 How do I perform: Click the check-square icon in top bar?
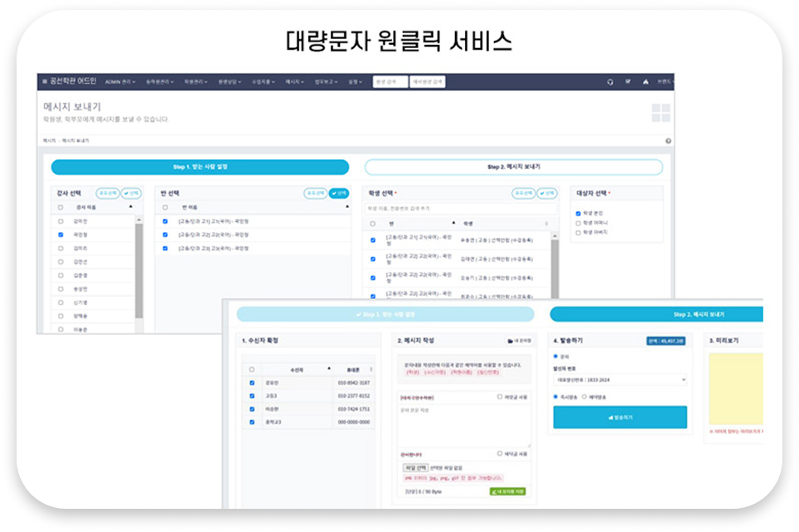pyautogui.click(x=627, y=81)
